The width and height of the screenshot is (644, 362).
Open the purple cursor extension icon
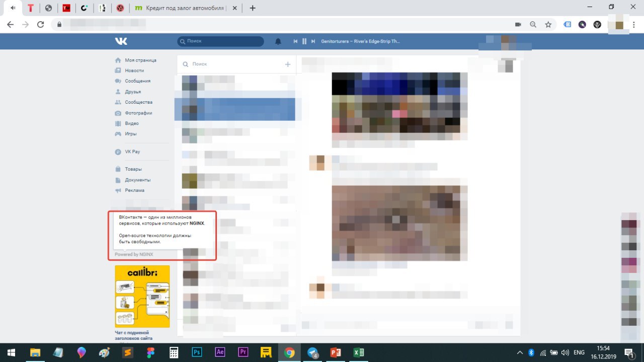[x=582, y=24]
